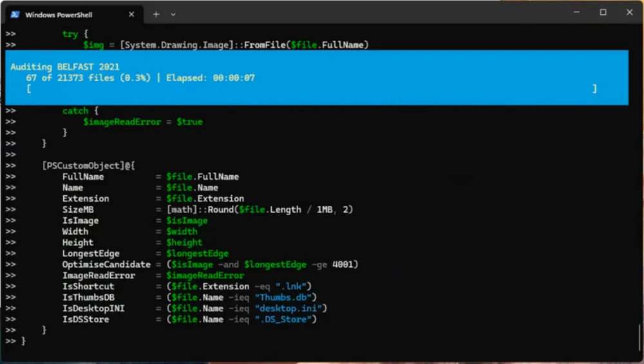
Task: Click the '$isImage' value on IsImage row
Action: click(x=187, y=220)
